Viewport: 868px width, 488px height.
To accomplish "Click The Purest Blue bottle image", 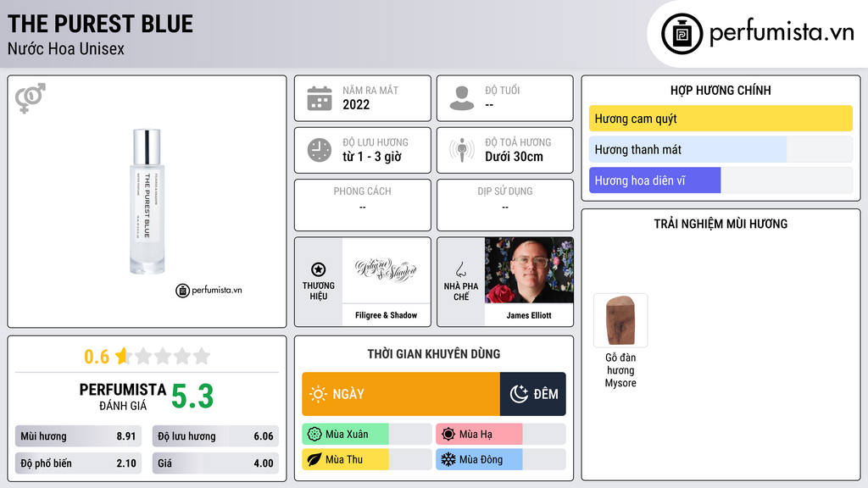I will pyautogui.click(x=147, y=202).
